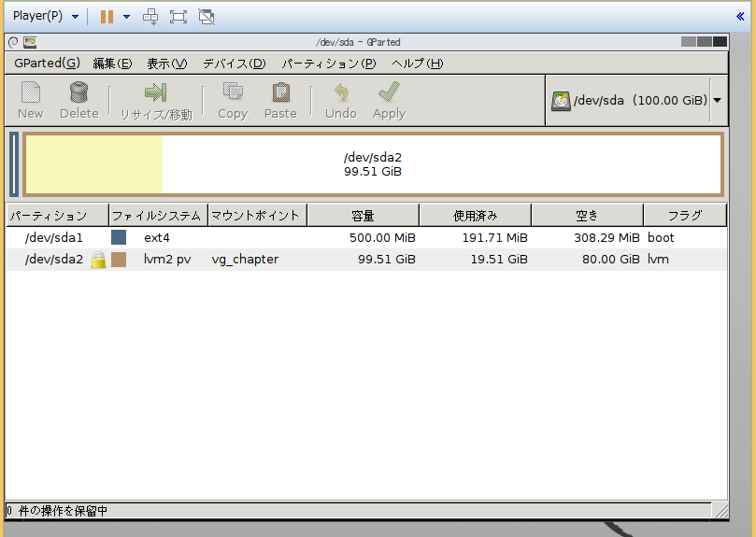Click the New partition toolbar icon
This screenshot has height=537, width=756.
tap(31, 92)
